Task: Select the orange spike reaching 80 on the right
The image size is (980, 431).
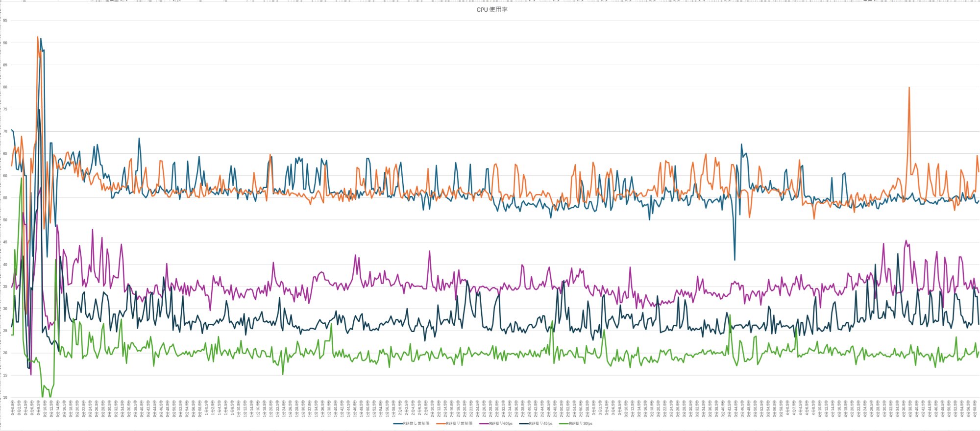Action: 909,88
